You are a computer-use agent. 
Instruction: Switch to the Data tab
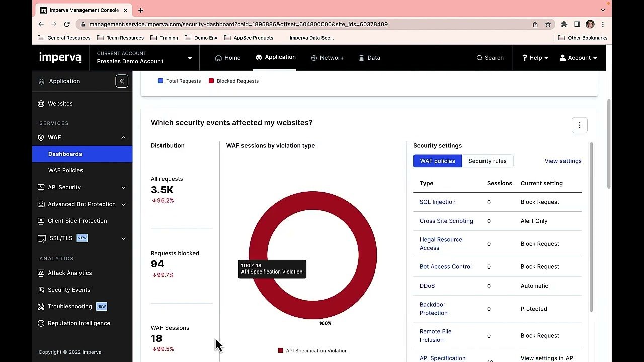click(x=369, y=58)
